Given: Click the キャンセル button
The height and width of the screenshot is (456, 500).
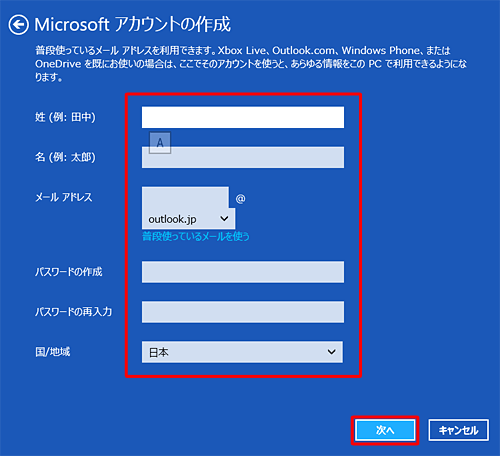Looking at the screenshot, I should click(459, 430).
